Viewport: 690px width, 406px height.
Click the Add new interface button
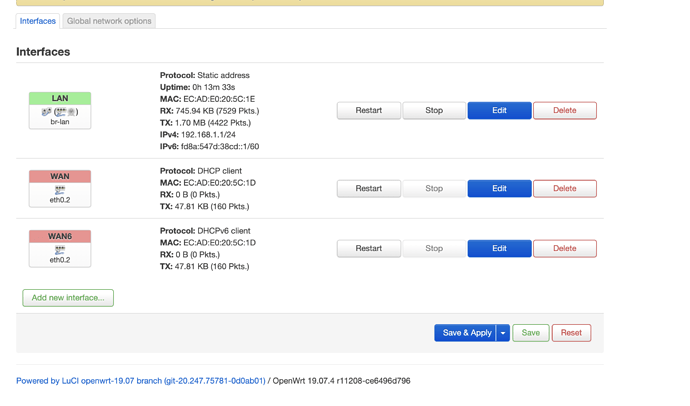pyautogui.click(x=68, y=298)
